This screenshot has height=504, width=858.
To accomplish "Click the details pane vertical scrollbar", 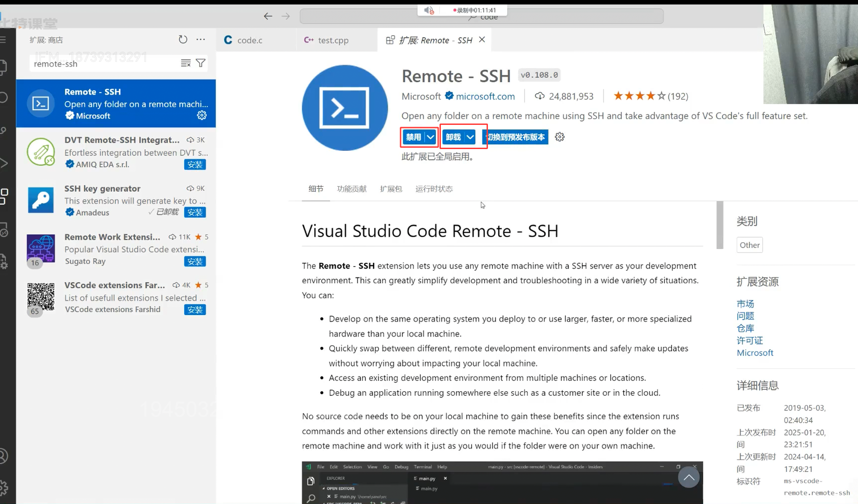I will click(720, 225).
